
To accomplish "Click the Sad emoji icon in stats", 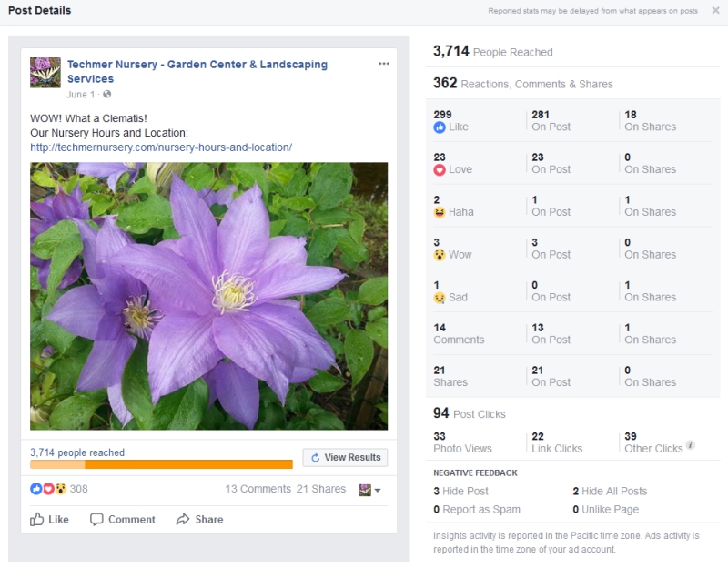I will (x=440, y=298).
